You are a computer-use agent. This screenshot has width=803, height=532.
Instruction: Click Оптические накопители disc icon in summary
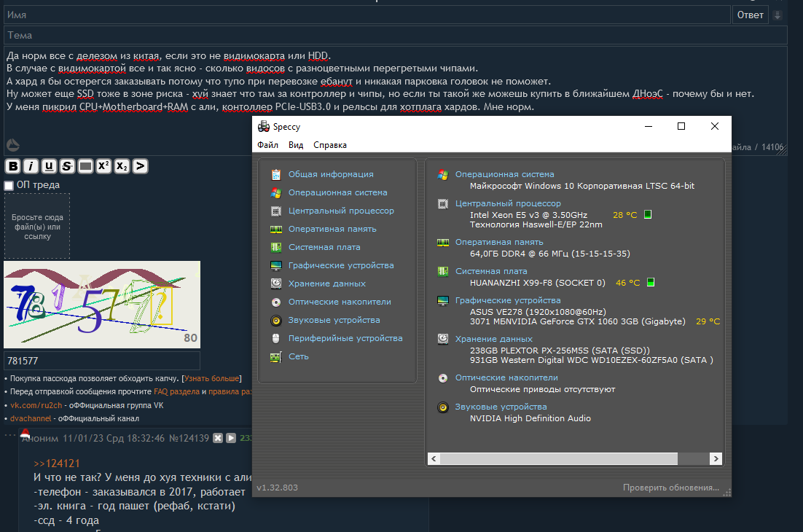(x=443, y=378)
